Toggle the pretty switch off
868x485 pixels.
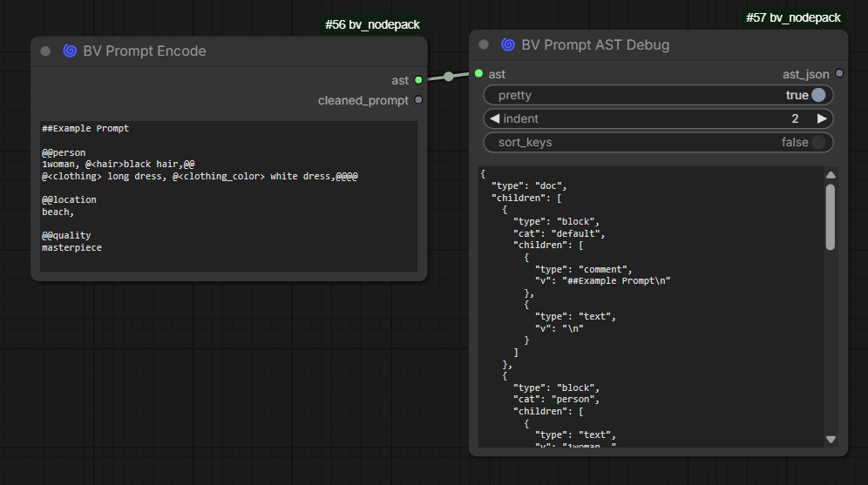(x=818, y=95)
